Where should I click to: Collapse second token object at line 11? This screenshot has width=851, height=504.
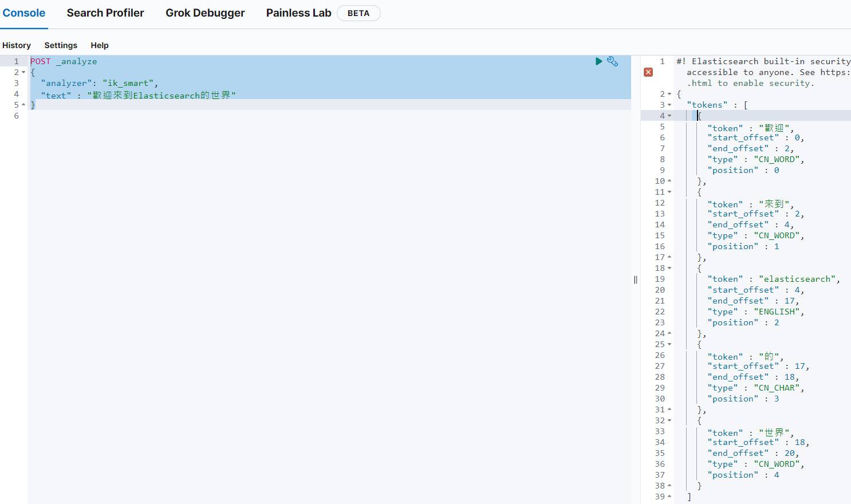pos(669,192)
